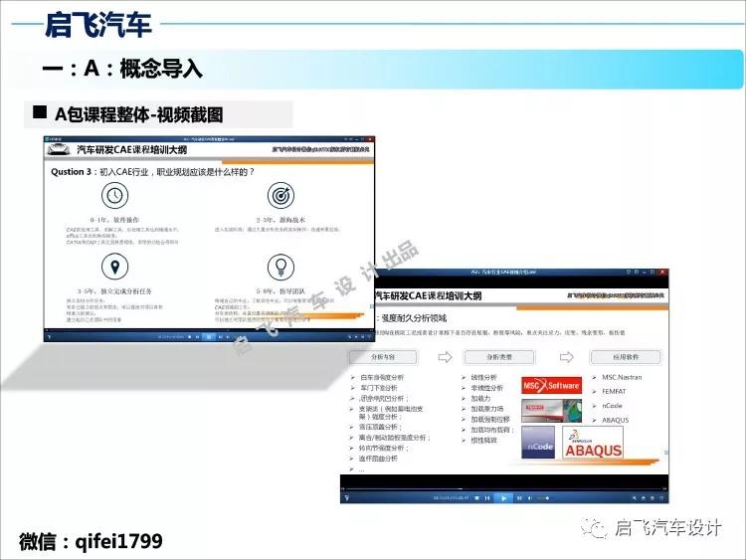Click the ABAQUS text list entry
Viewport: 746px width, 560px height.
tap(615, 420)
